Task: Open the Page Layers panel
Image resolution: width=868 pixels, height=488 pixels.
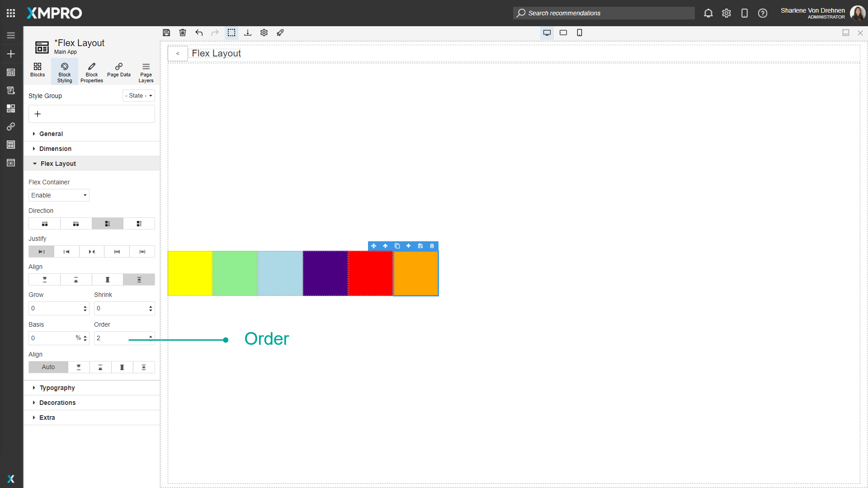Action: [146, 71]
